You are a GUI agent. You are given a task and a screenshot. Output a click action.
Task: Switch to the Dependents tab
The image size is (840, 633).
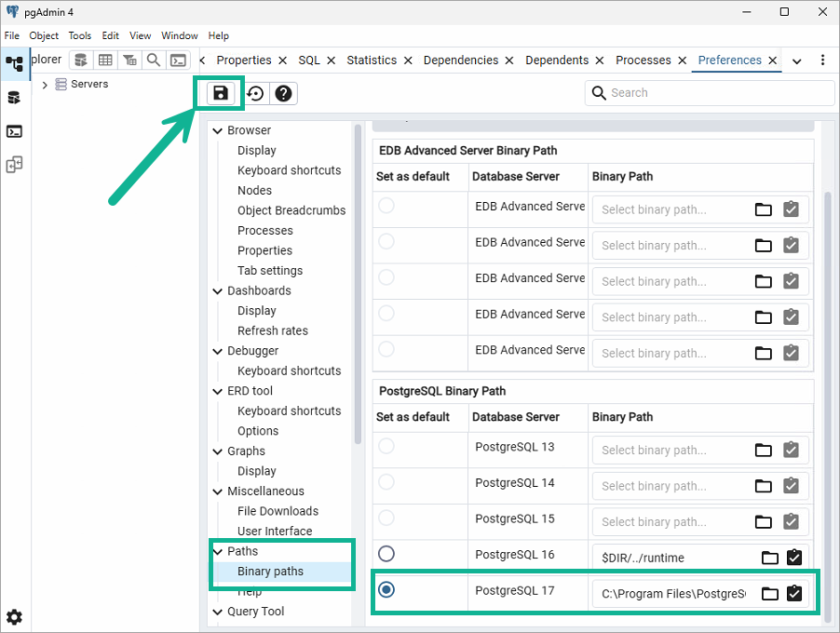coord(557,60)
